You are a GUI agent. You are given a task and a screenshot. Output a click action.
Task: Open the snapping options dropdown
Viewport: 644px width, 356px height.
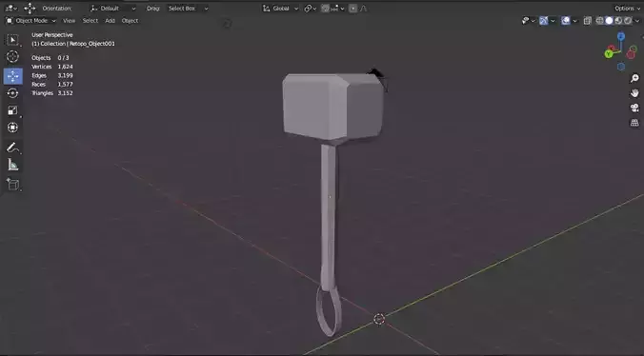click(x=337, y=9)
